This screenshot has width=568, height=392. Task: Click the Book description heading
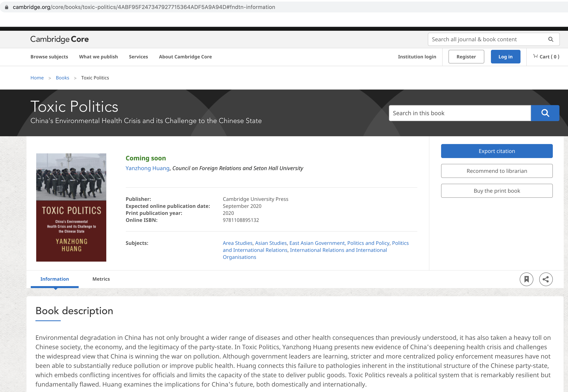coord(74,311)
